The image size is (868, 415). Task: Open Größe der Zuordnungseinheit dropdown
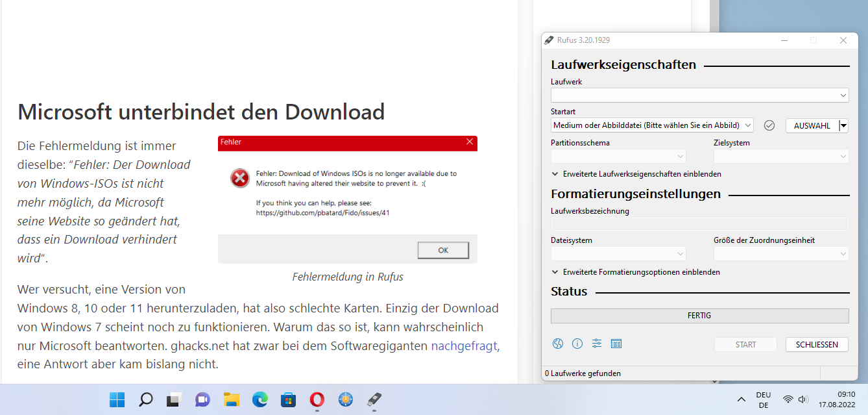[x=781, y=254]
